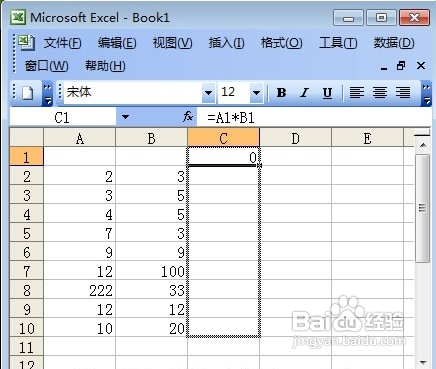Click the vertical scrollbar down arrow
This screenshot has height=369, width=436.
point(423,362)
